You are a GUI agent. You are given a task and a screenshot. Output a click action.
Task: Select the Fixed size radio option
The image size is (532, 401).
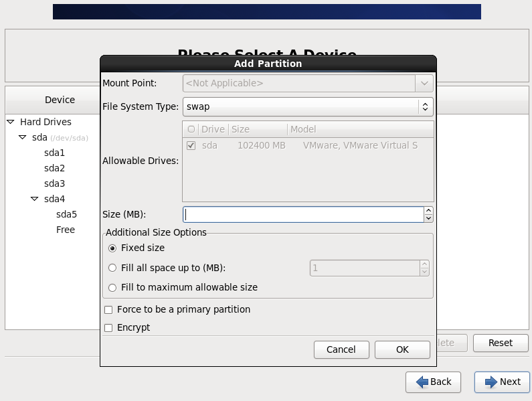(112, 248)
